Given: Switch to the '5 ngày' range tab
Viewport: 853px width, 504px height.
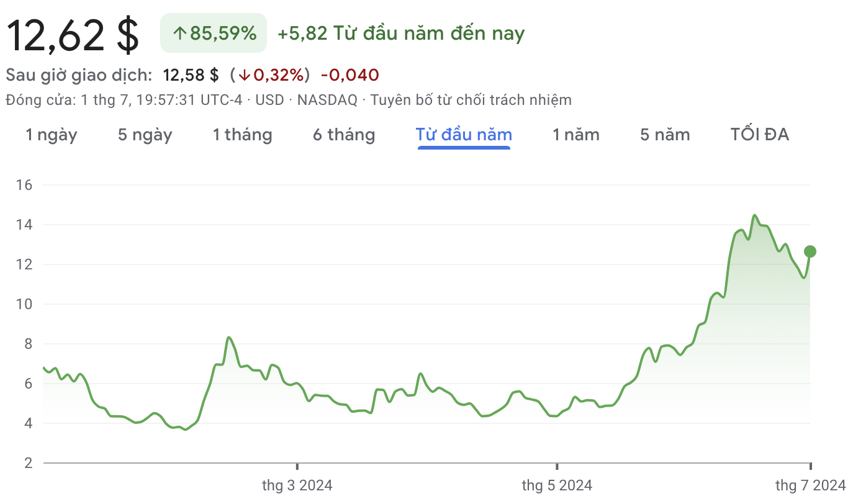Looking at the screenshot, I should pyautogui.click(x=145, y=135).
